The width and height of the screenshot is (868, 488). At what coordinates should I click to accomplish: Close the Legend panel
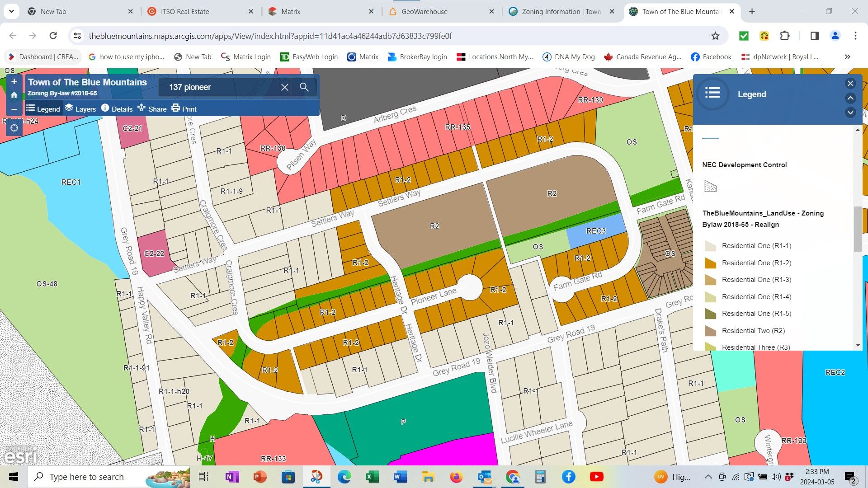(850, 83)
